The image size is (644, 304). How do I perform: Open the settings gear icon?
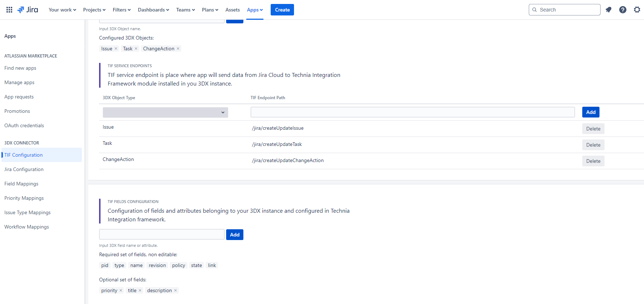point(637,10)
